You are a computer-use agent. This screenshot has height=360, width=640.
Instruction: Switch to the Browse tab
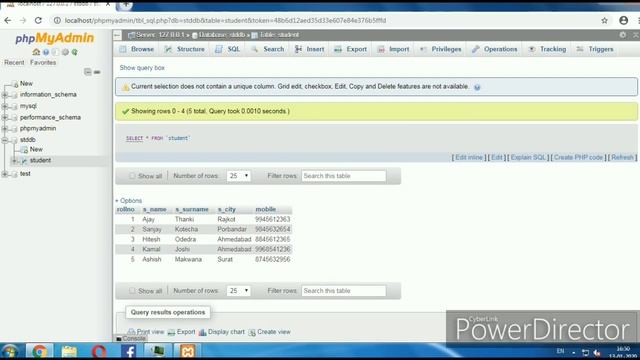coord(137,49)
